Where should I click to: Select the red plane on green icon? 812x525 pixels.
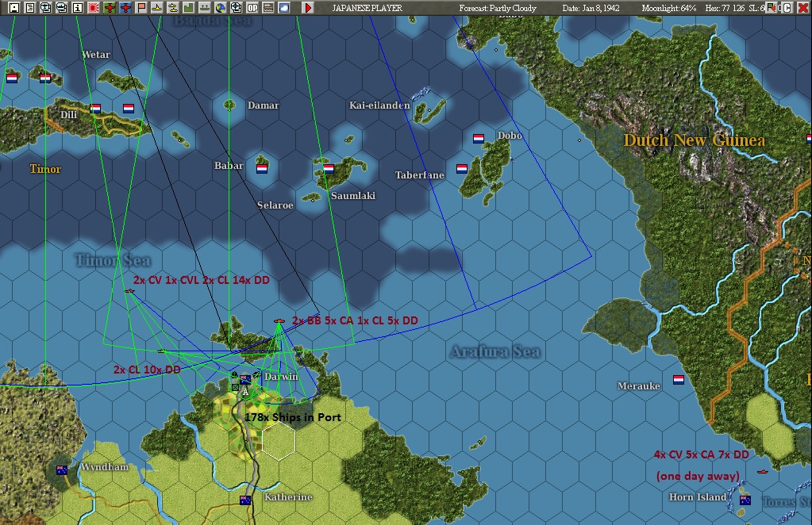110,8
